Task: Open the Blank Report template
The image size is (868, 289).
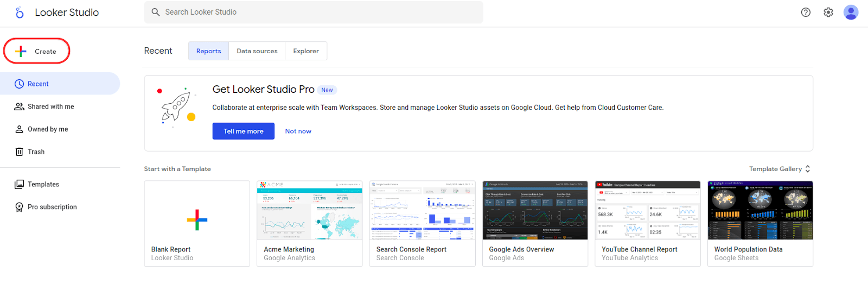Action: coord(197,223)
